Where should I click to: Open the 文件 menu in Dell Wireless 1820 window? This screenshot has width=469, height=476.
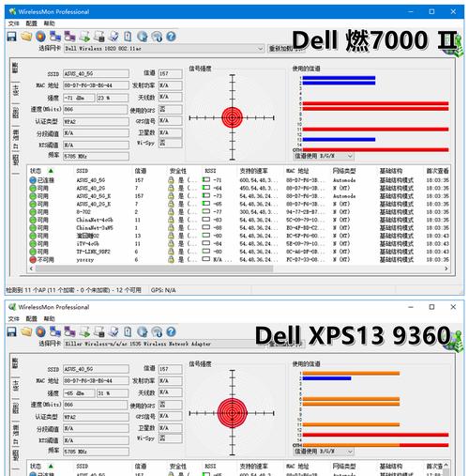click(x=13, y=23)
